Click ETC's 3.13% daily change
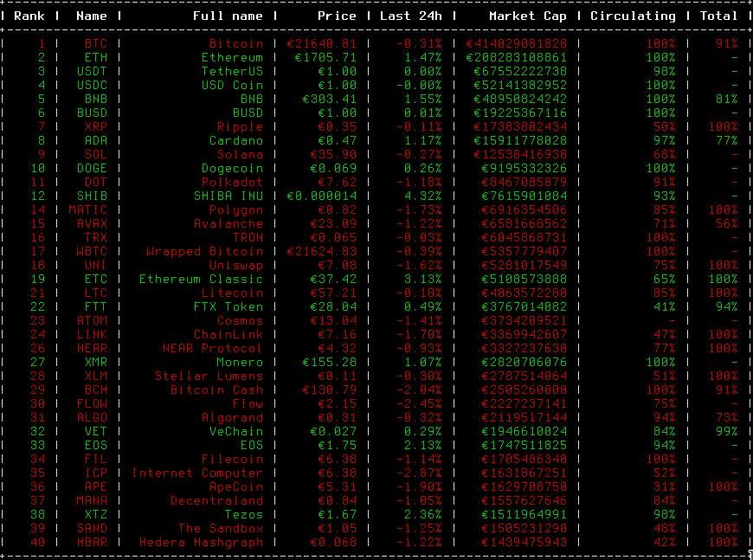The height and width of the screenshot is (560, 753). click(422, 280)
